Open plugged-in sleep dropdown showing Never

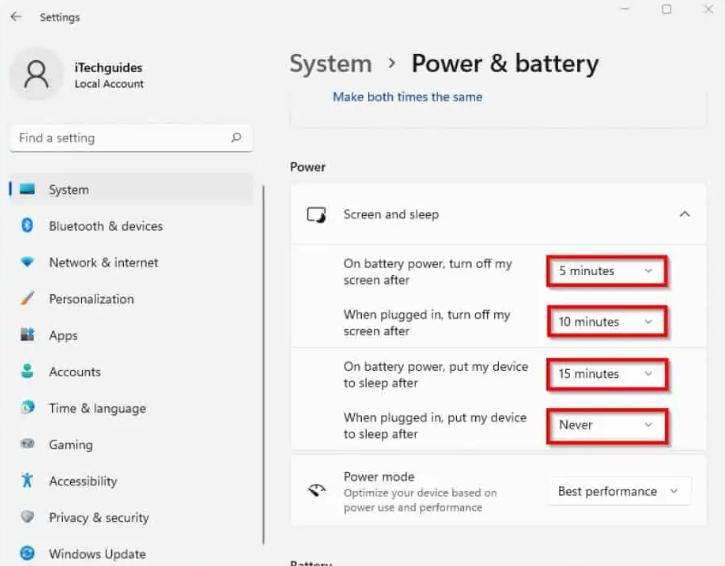(607, 425)
